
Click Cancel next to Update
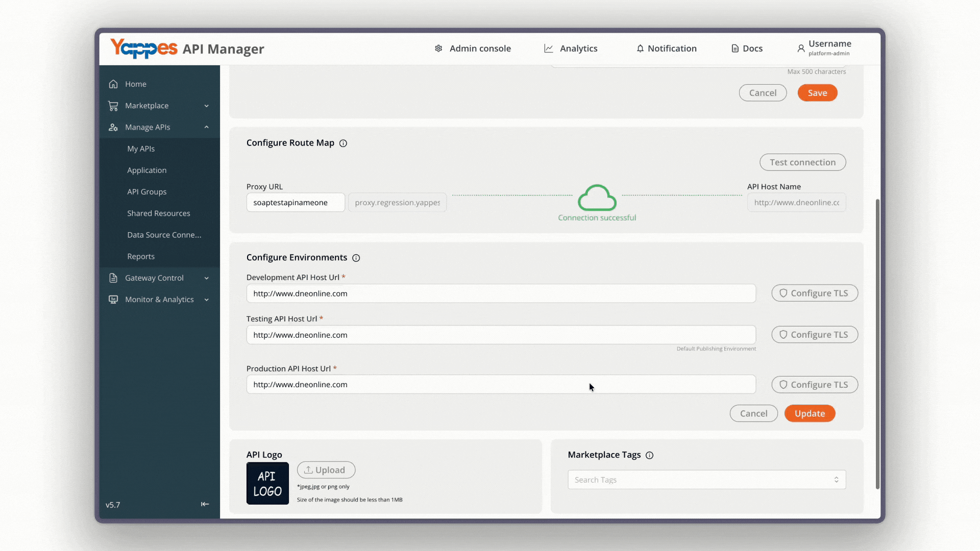753,413
